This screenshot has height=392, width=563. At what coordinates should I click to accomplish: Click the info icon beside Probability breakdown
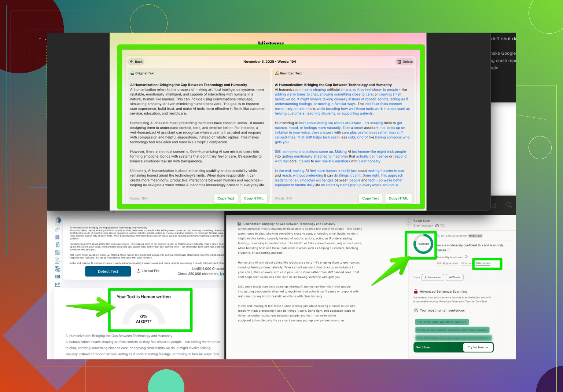[x=466, y=257]
